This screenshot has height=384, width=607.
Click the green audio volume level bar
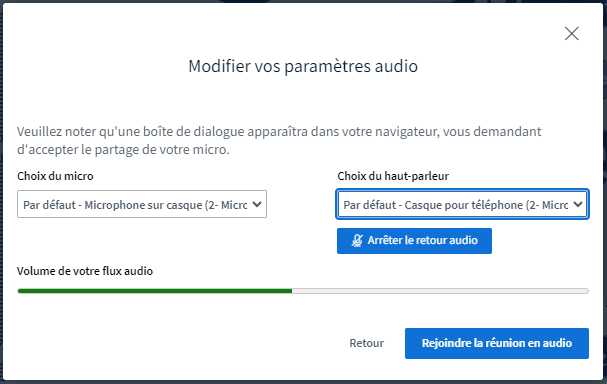tap(155, 291)
